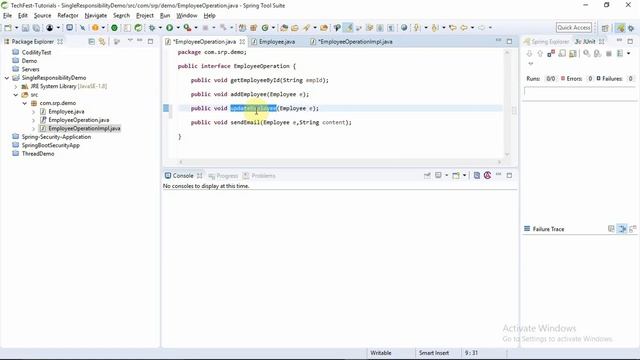640x360 pixels.
Task: Click the editor vertical scrollbar
Action: point(507,103)
